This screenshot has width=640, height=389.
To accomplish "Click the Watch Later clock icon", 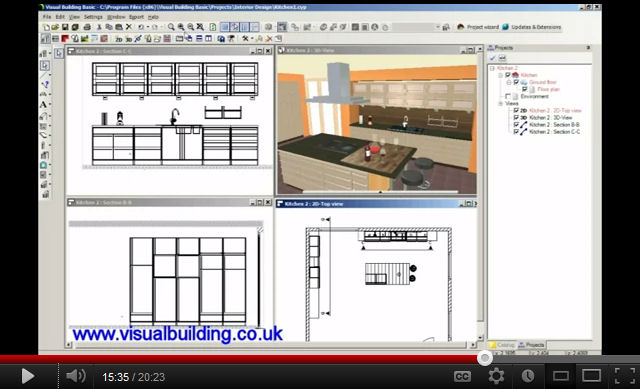I will [x=528, y=376].
